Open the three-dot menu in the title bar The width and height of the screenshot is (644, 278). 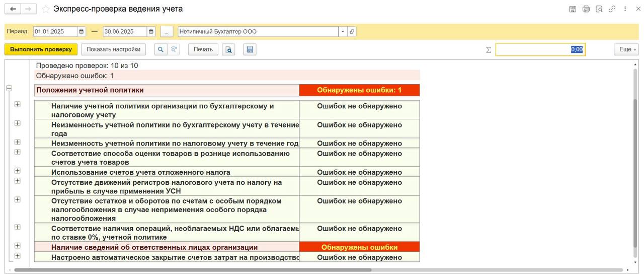pyautogui.click(x=625, y=9)
